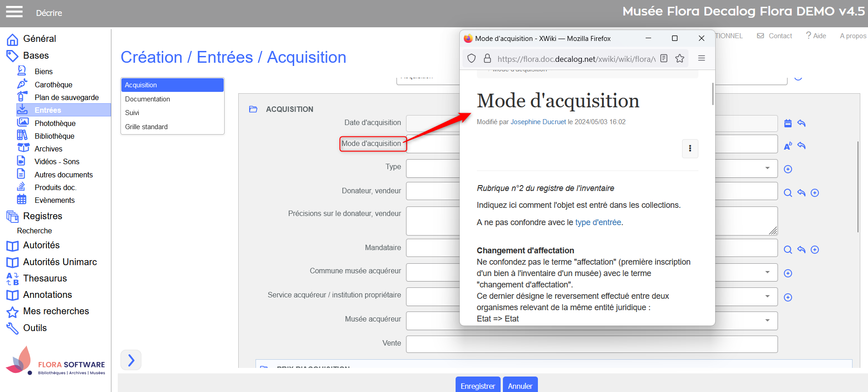
Task: Bookmark the XWiki page with star icon
Action: point(680,58)
